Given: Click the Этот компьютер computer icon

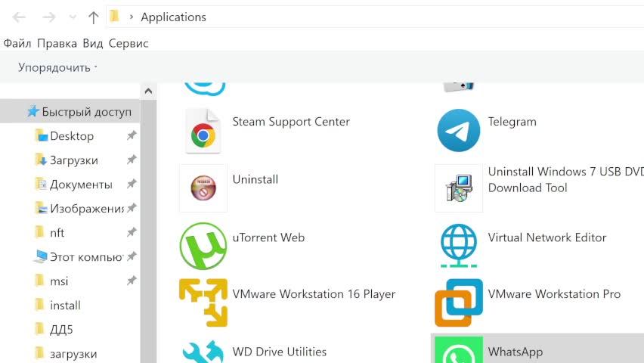Looking at the screenshot, I should tap(40, 256).
